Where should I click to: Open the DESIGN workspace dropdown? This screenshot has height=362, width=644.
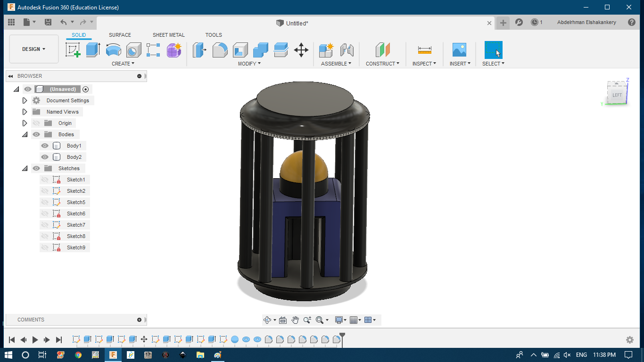click(34, 49)
